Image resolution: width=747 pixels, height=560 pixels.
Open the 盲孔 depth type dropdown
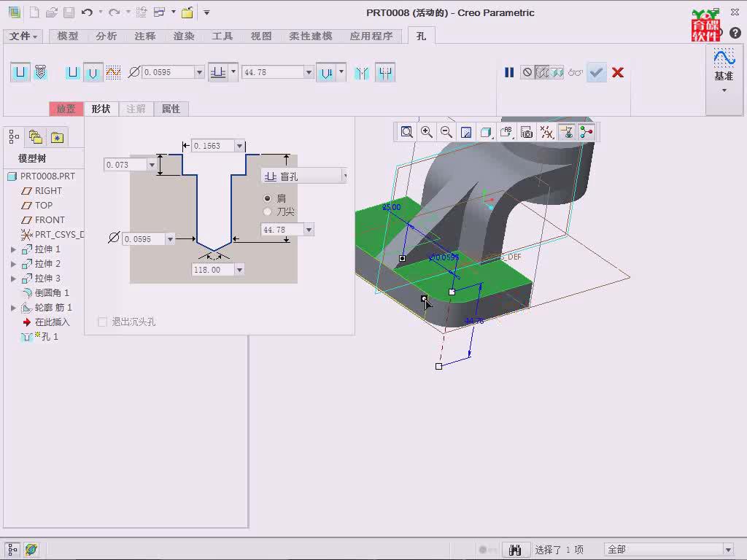[x=345, y=176]
